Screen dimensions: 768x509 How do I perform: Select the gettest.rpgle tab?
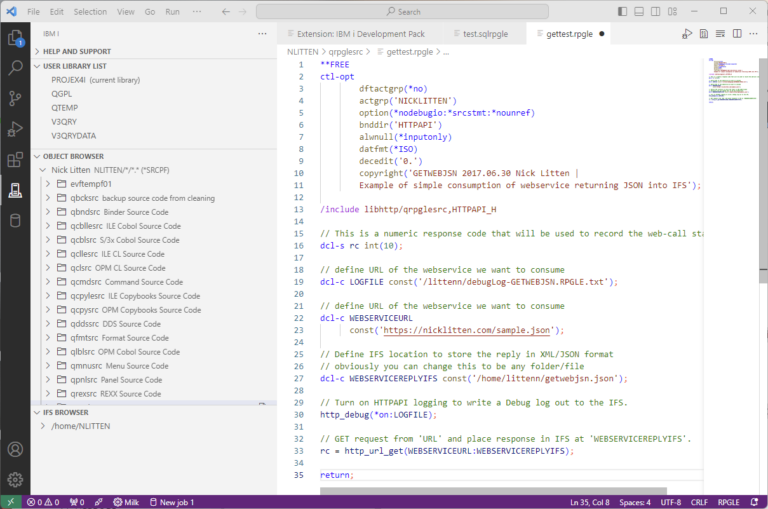pos(569,34)
